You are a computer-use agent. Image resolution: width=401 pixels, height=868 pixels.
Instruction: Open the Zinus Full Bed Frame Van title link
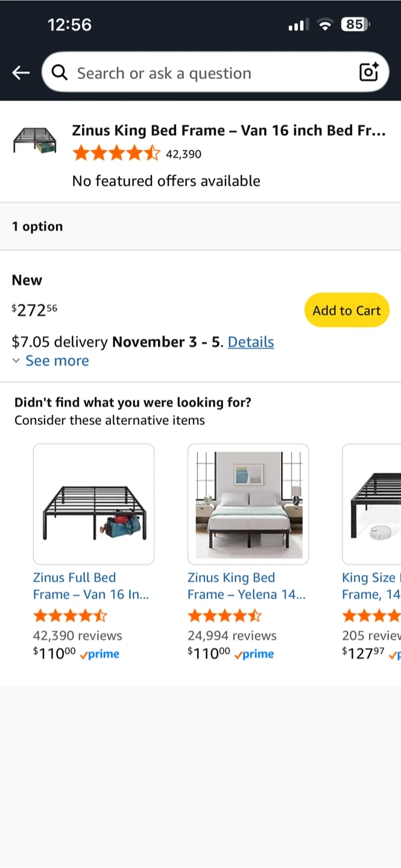coord(90,586)
